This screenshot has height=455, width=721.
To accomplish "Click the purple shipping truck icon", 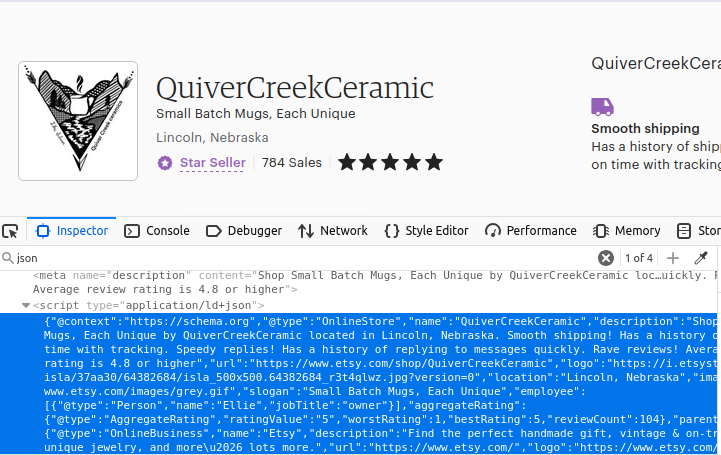I will 602,106.
